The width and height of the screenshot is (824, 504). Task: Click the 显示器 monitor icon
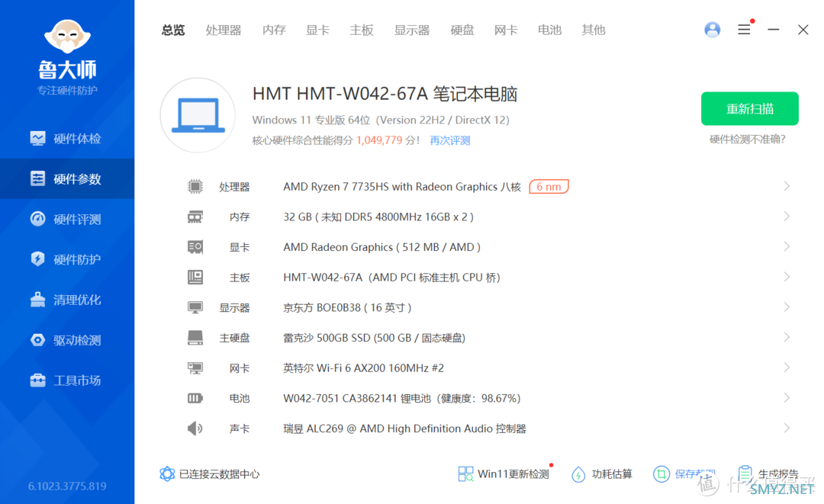(195, 307)
